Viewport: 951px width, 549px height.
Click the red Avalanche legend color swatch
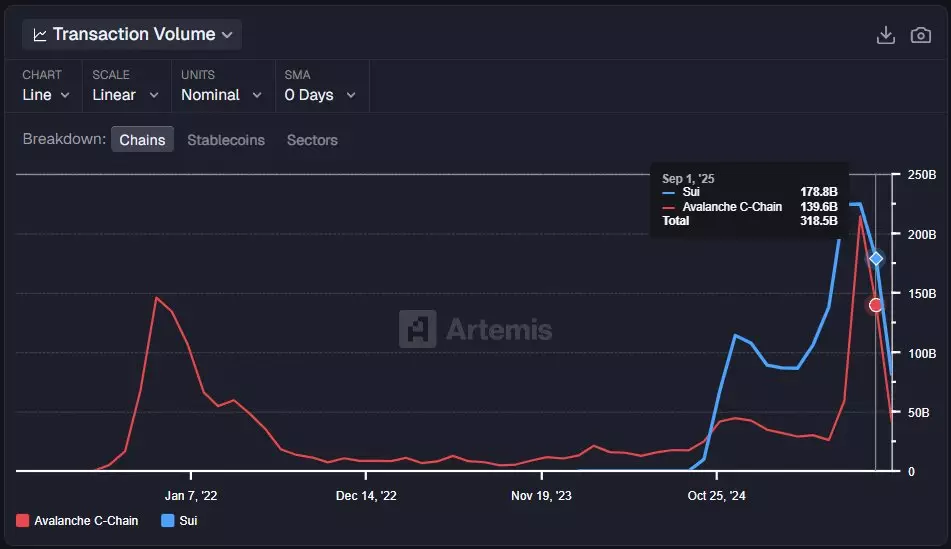23,520
